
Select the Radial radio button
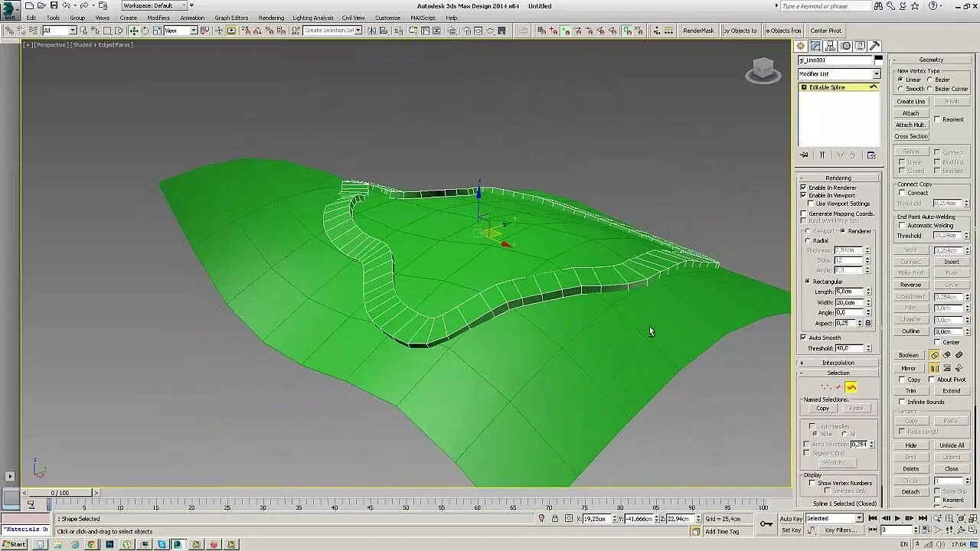click(x=807, y=240)
